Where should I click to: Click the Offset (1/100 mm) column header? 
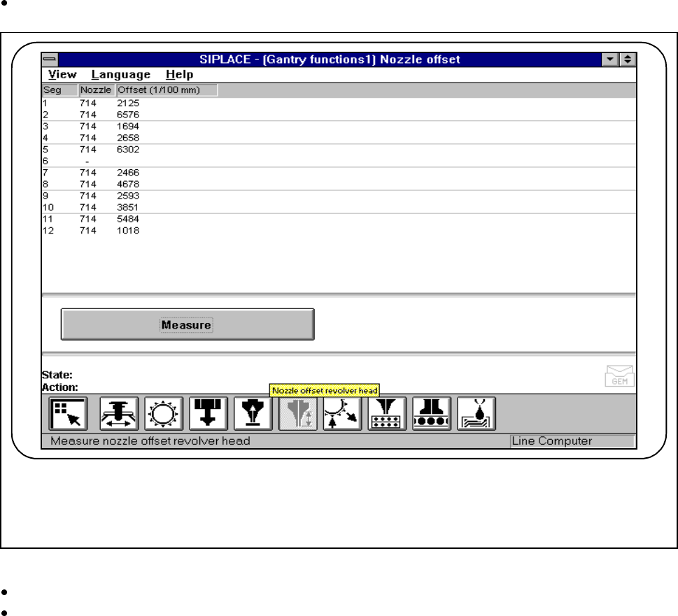click(x=167, y=90)
